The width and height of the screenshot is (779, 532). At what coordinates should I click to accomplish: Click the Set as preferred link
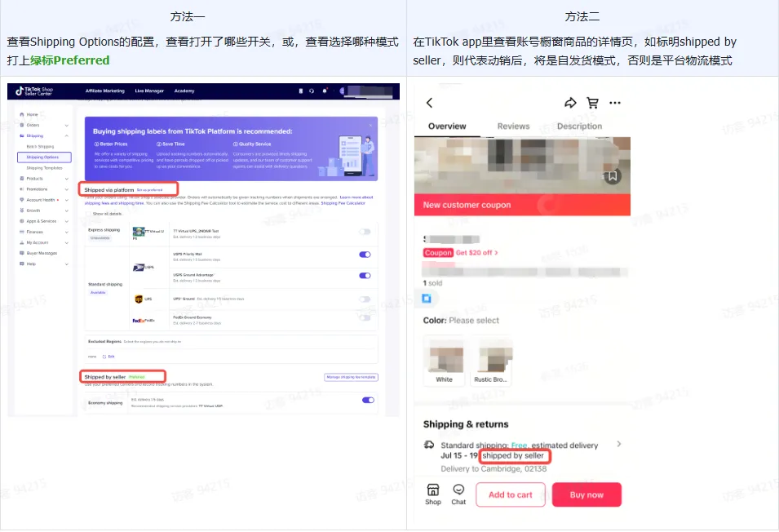[x=149, y=190]
